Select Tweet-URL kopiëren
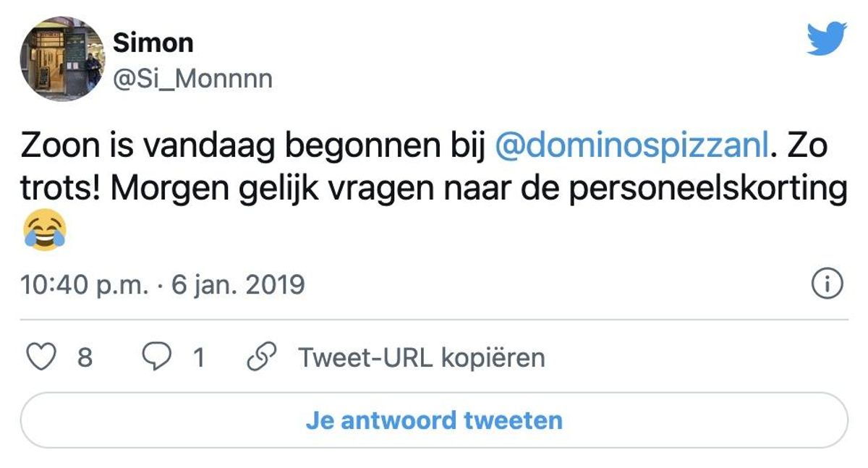This screenshot has width=868, height=468. click(421, 357)
